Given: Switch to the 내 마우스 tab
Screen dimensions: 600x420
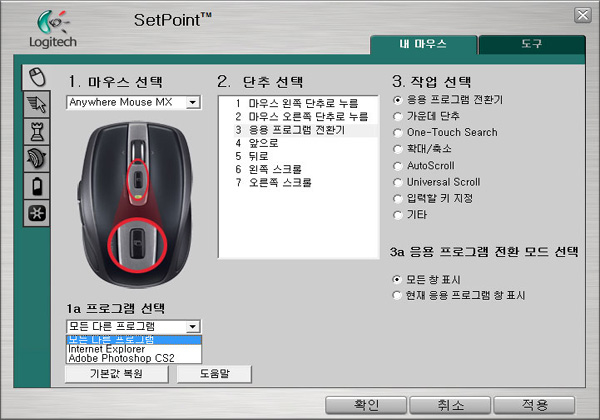Looking at the screenshot, I should (423, 44).
